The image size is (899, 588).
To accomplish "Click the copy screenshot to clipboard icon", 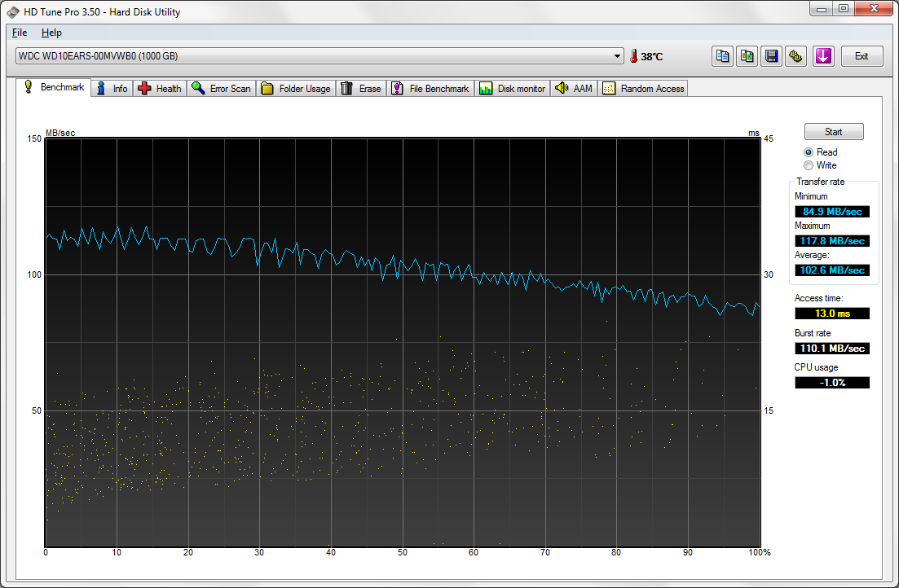I will point(747,56).
